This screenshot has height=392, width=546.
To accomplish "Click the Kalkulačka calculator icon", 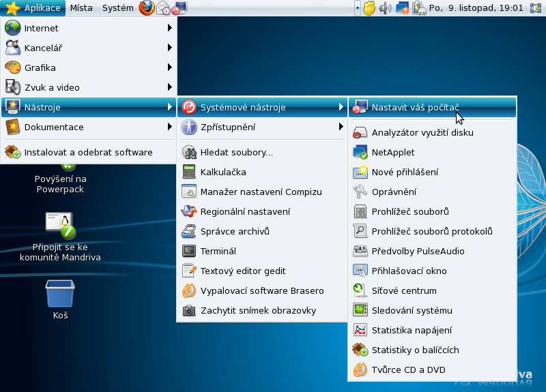I will point(189,172).
